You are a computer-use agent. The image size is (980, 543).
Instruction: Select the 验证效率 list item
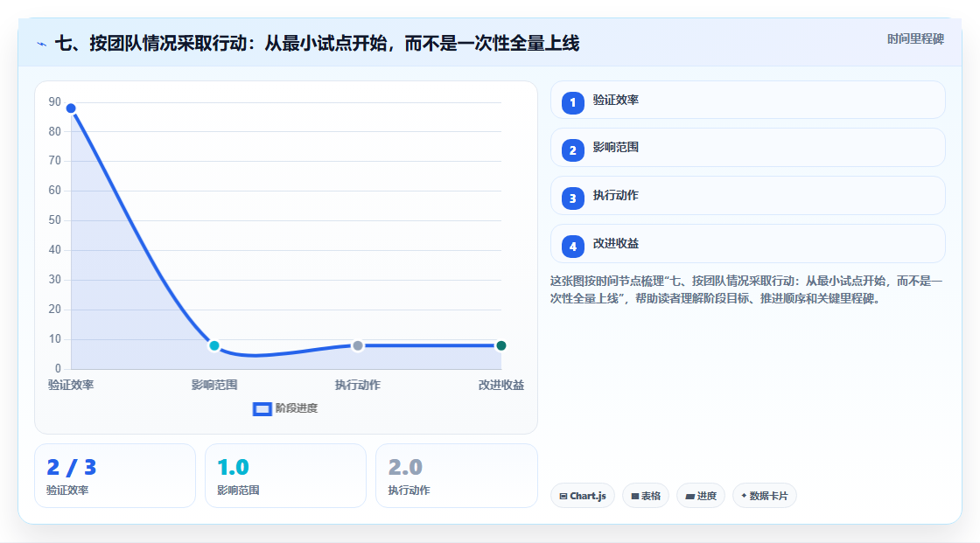(747, 100)
